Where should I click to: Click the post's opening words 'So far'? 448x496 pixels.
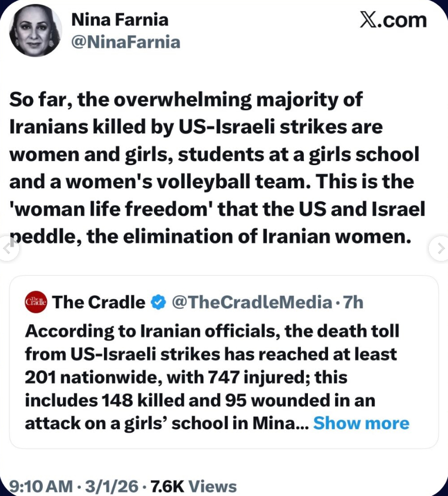(x=36, y=100)
